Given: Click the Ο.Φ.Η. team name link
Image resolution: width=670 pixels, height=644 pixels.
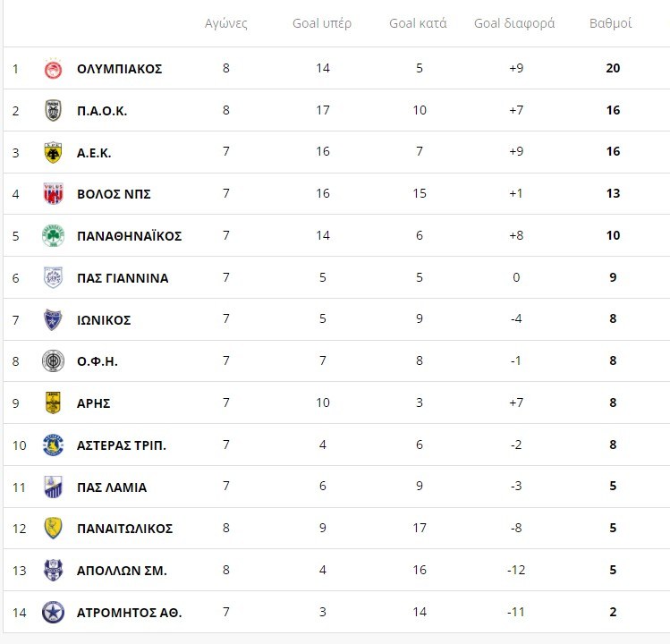Looking at the screenshot, I should tap(98, 361).
